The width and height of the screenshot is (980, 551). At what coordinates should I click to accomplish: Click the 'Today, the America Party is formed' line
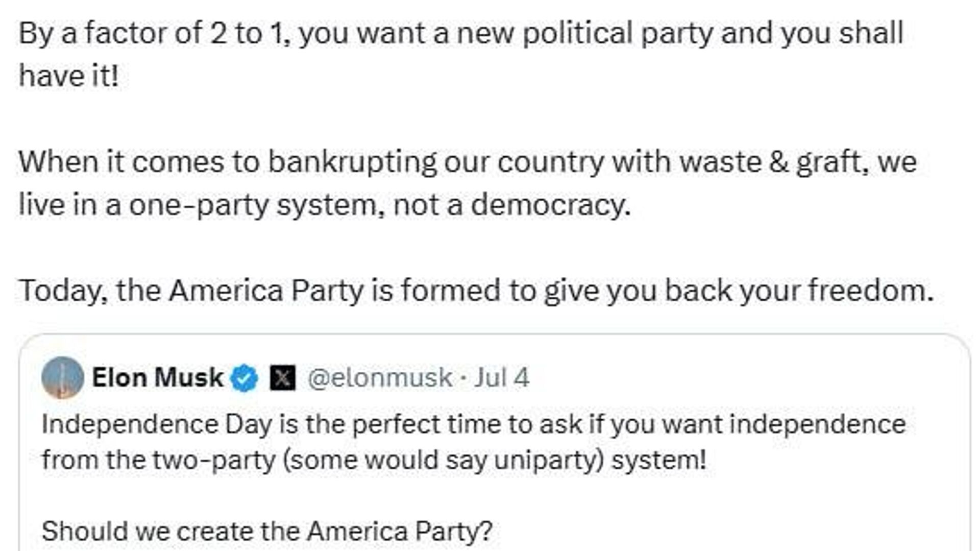(476, 291)
